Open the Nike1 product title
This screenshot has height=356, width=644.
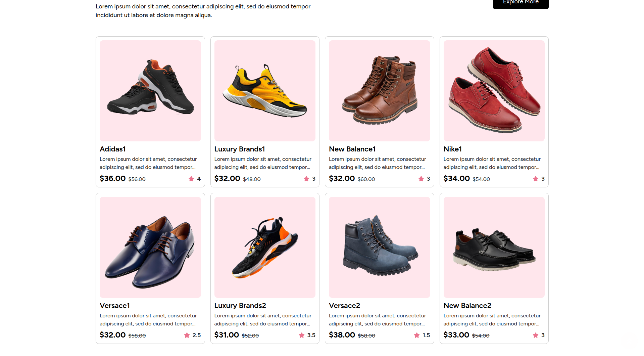tap(452, 149)
